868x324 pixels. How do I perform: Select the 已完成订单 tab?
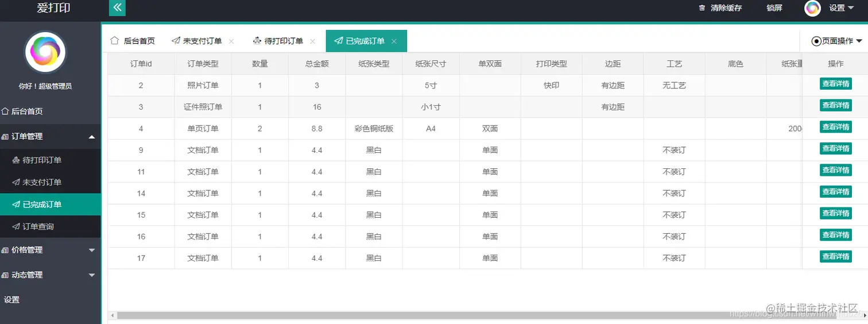pyautogui.click(x=366, y=41)
